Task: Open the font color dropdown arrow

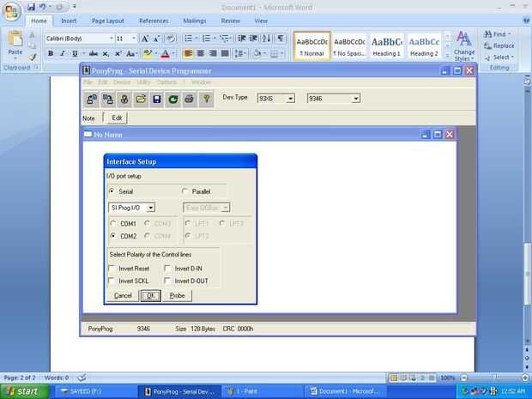Action: tap(173, 53)
